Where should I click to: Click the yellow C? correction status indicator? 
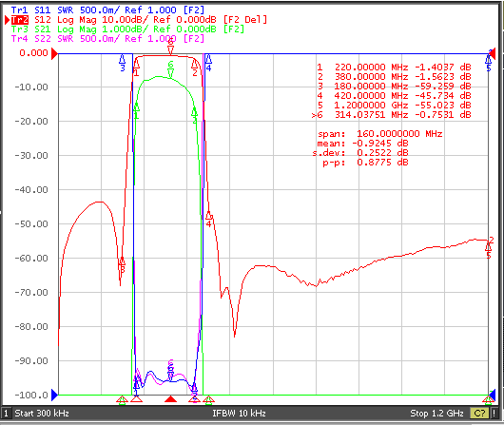pos(479,413)
